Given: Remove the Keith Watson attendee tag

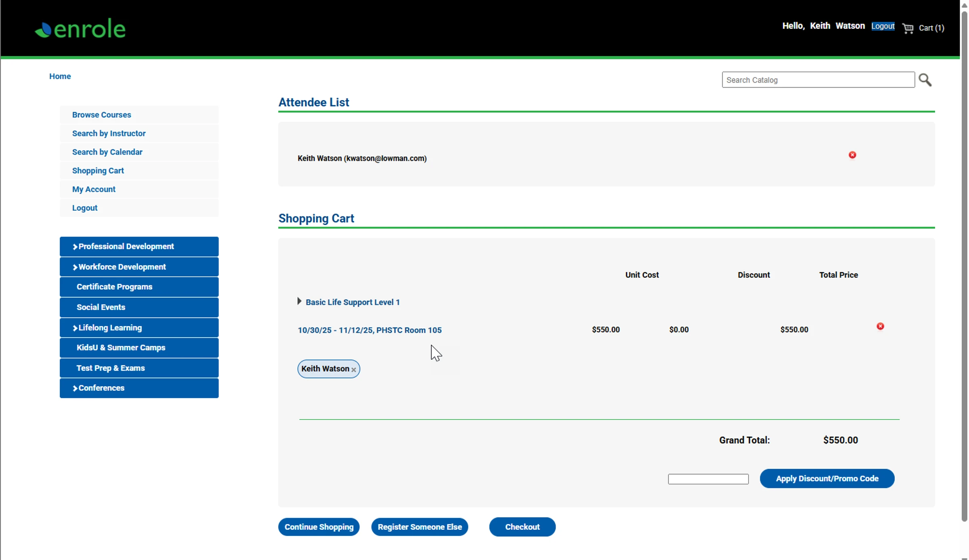Looking at the screenshot, I should [x=354, y=370].
